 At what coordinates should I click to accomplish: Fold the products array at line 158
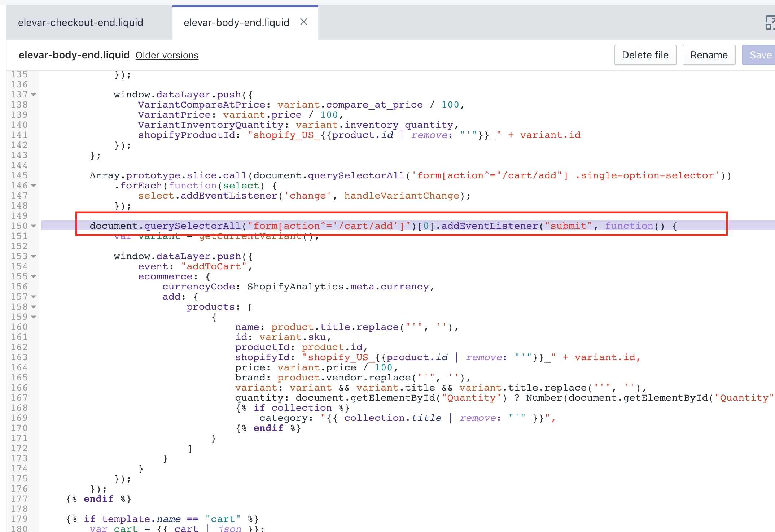[34, 307]
